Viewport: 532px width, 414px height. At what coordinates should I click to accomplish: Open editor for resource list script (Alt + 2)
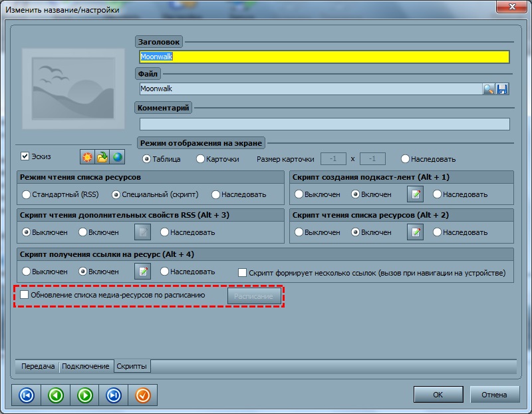(415, 232)
